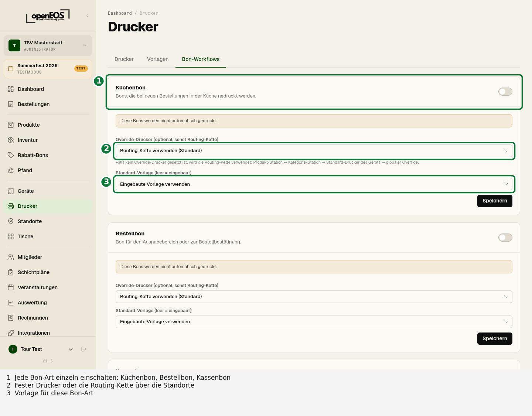The height and width of the screenshot is (416, 532).
Task: Open Küchenbon Override-Drucker dropdown
Action: [314, 151]
